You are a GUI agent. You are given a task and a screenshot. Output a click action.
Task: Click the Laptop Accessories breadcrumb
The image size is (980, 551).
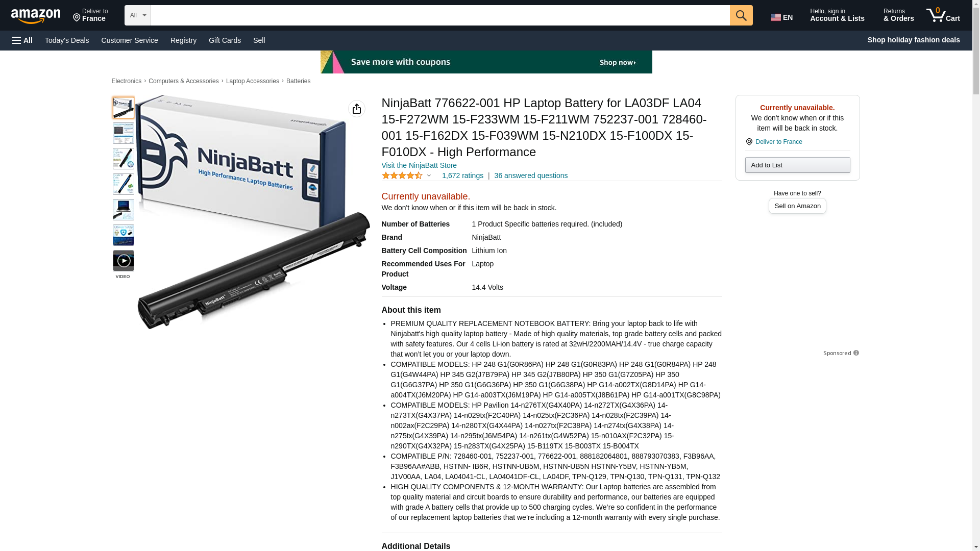click(253, 81)
